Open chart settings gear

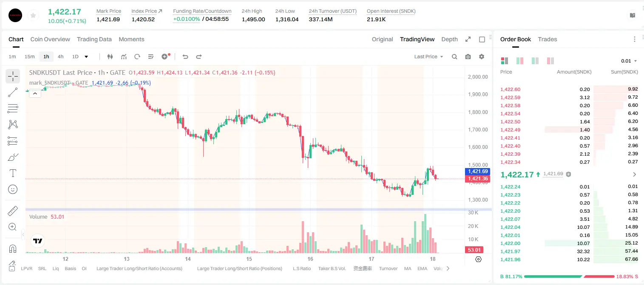coord(482,57)
